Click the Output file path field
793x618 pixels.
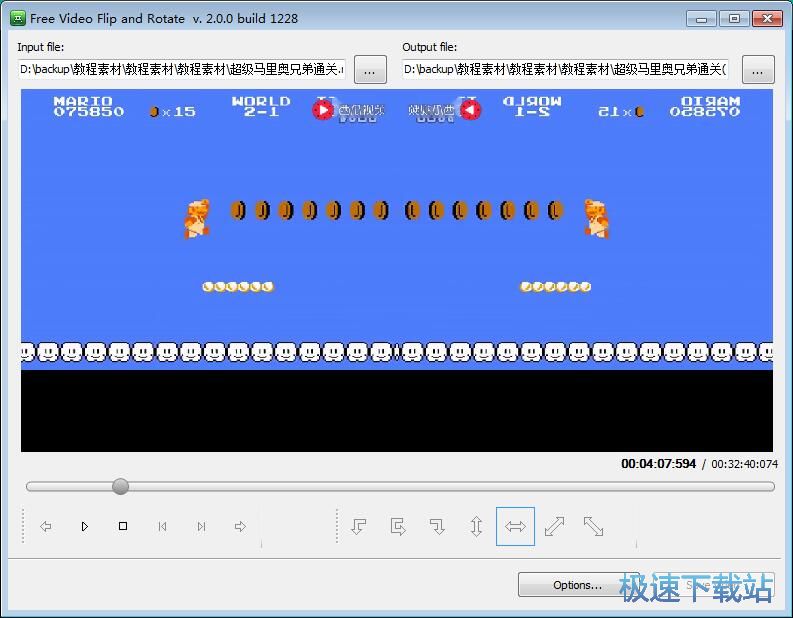[566, 69]
